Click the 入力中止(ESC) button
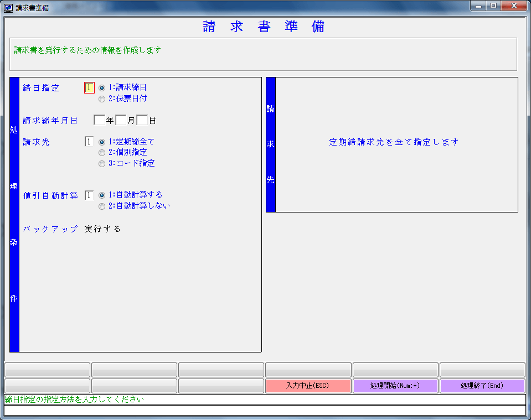531x420 pixels. tap(308, 386)
